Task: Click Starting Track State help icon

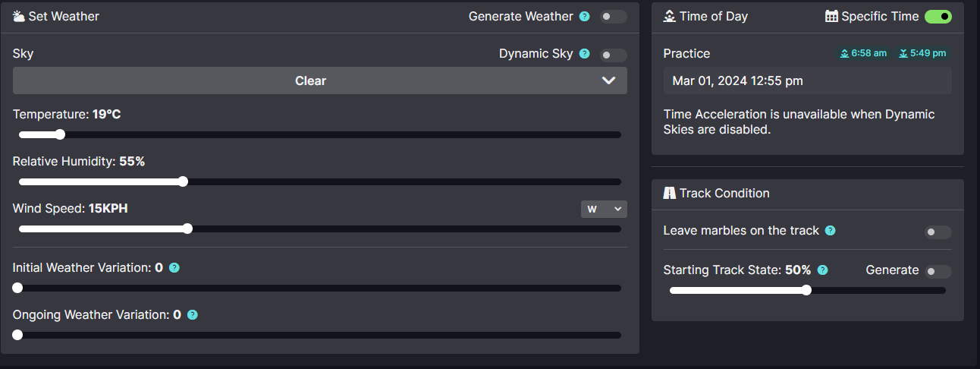Action: click(x=822, y=270)
